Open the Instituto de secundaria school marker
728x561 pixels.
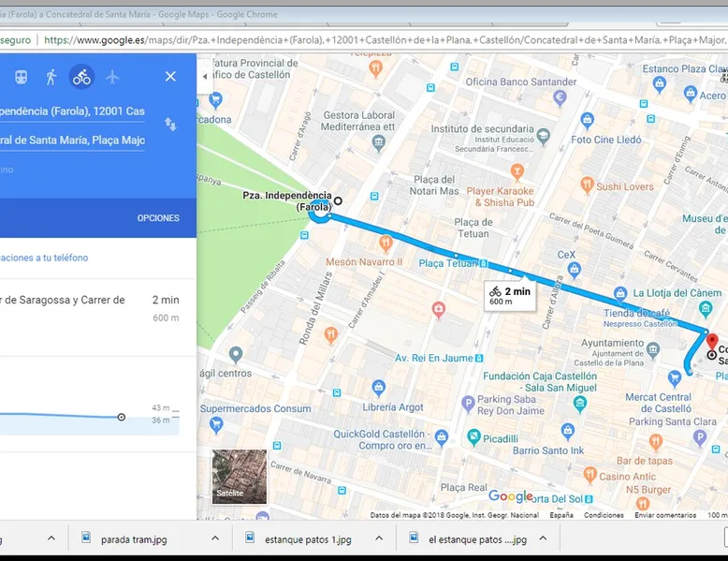click(543, 136)
